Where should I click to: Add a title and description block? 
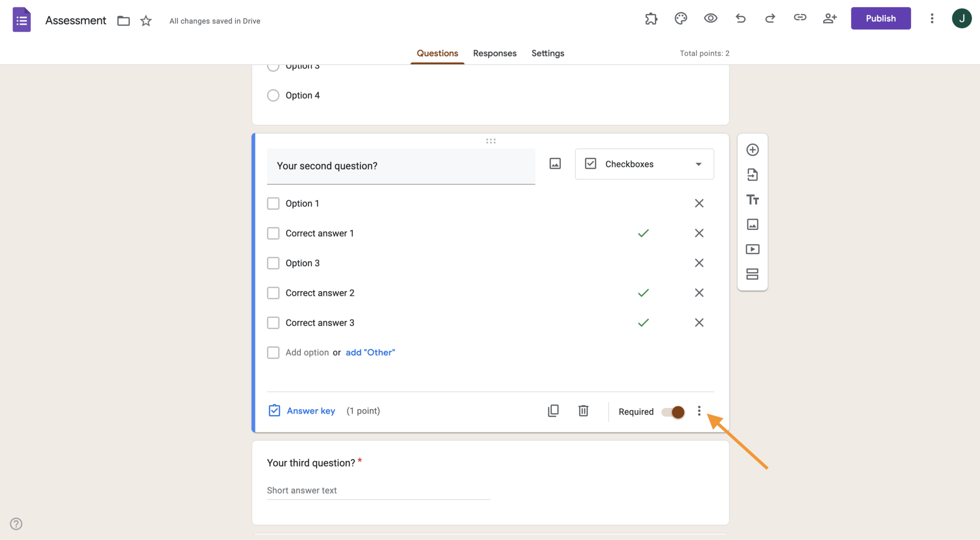(x=752, y=199)
